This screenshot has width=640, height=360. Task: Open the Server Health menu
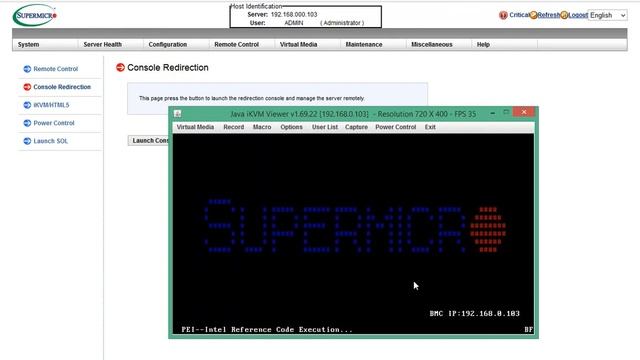(x=102, y=44)
